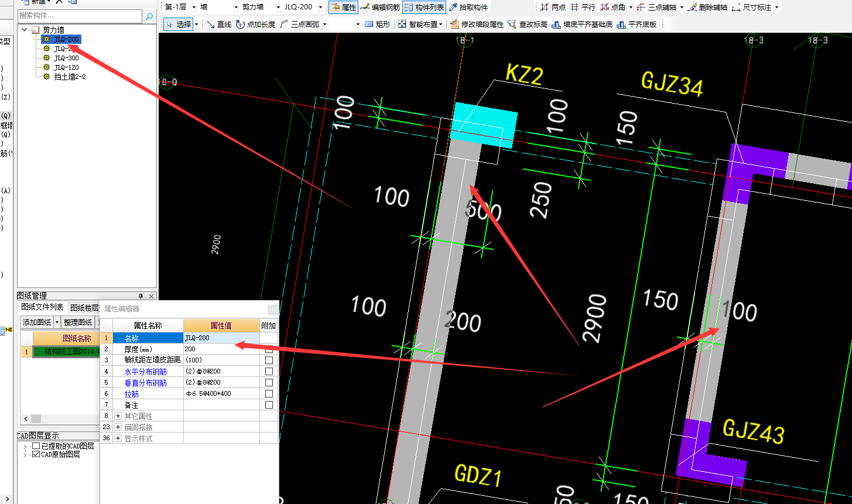Tick 附加 checkbox for 厚度 row
The image size is (852, 504).
tap(269, 349)
